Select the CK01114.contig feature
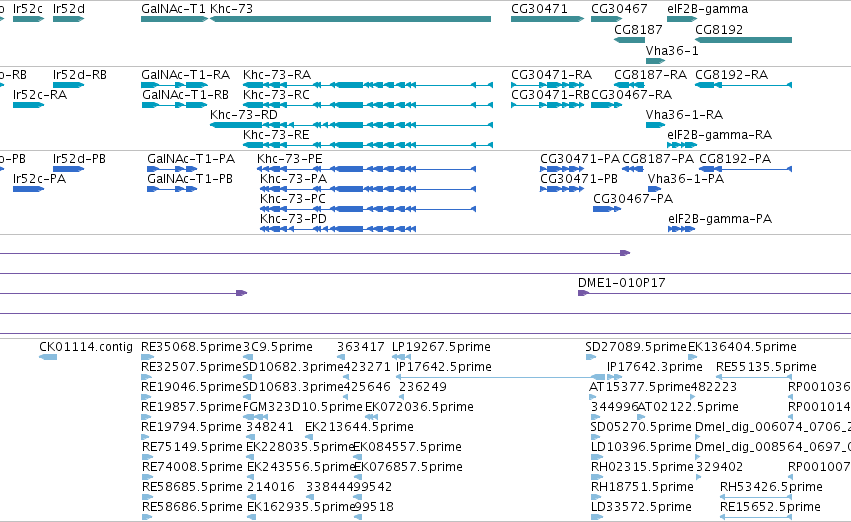 click(x=48, y=357)
